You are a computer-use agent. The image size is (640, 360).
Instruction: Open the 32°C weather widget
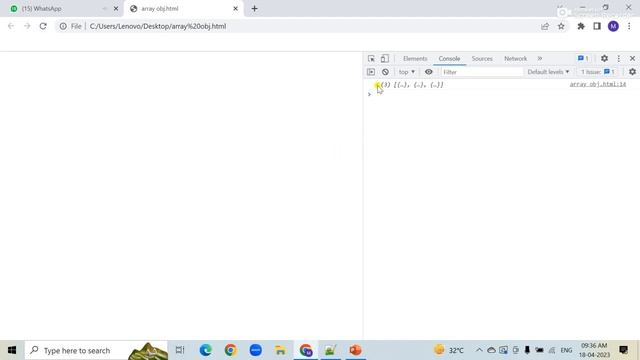[x=449, y=350]
